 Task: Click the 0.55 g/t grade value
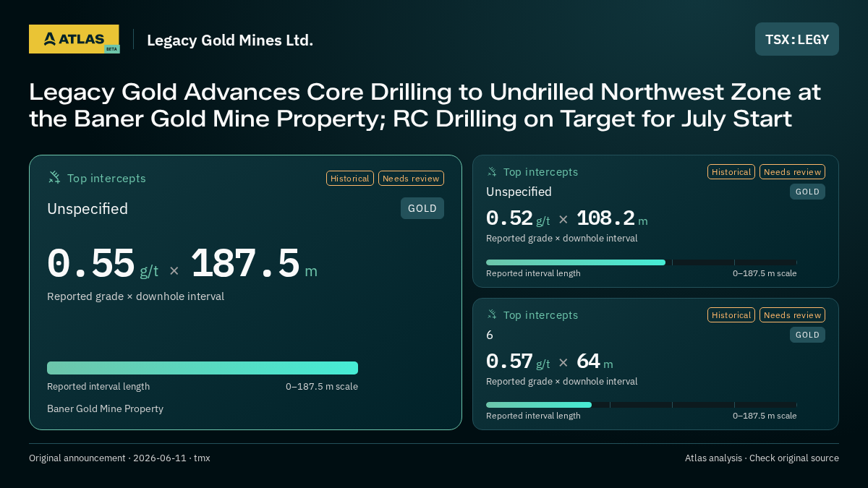[x=103, y=265]
